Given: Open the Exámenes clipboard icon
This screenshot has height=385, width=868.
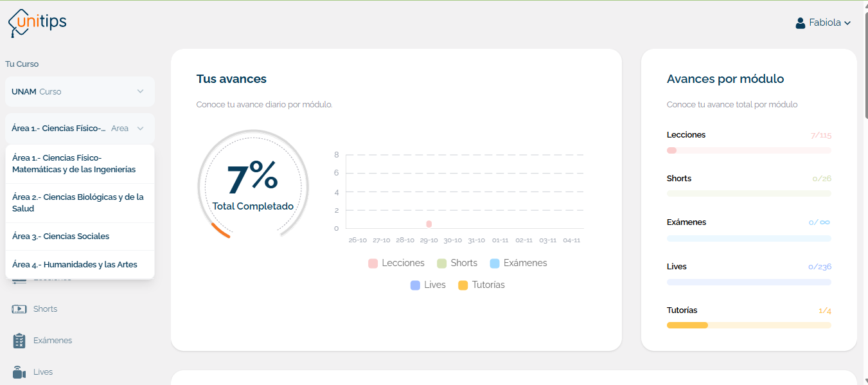Looking at the screenshot, I should point(19,341).
